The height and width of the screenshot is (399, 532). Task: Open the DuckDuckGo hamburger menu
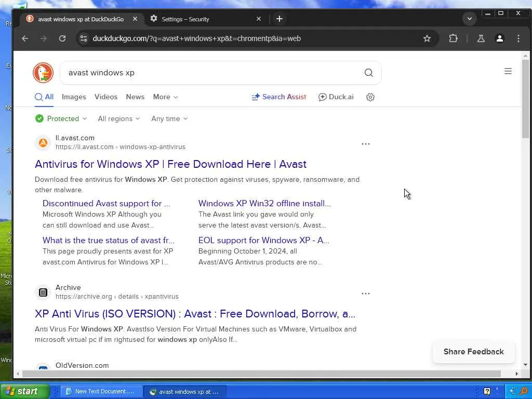point(508,71)
